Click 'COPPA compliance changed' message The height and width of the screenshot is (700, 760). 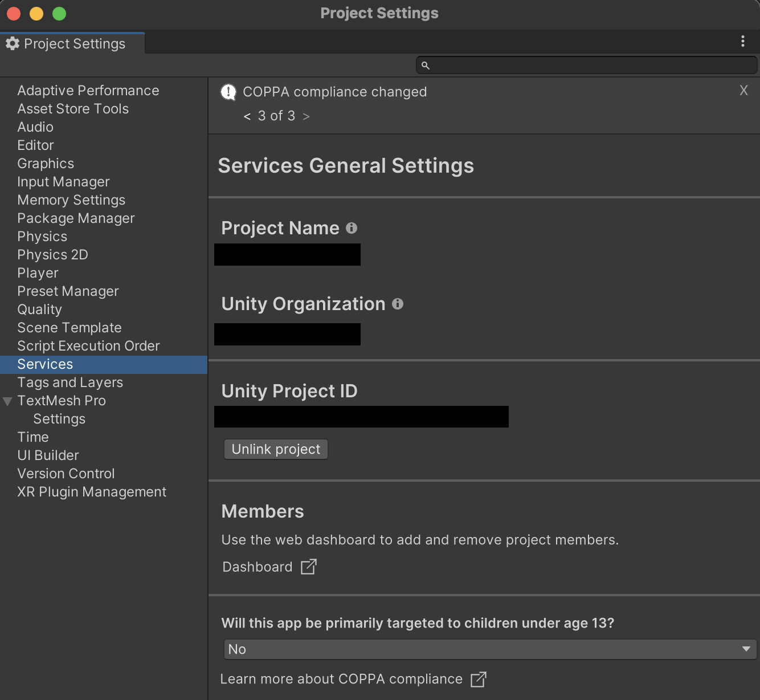tap(334, 92)
